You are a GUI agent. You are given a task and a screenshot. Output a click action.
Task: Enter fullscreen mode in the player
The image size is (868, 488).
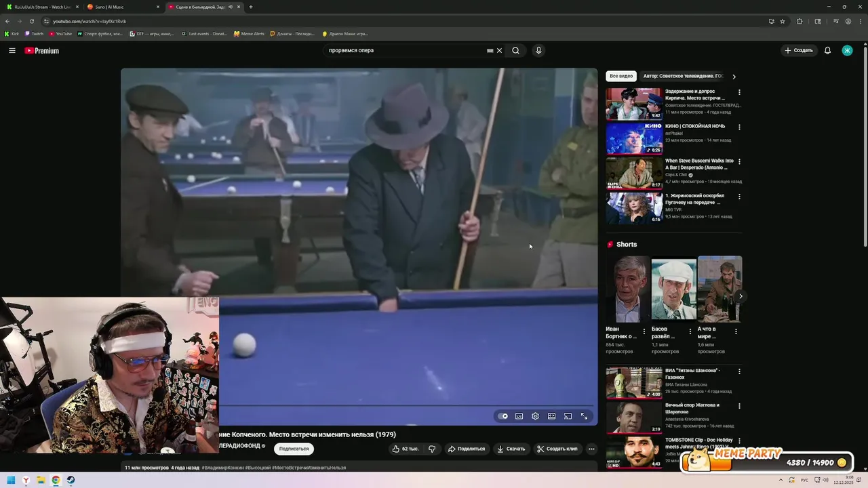585,416
